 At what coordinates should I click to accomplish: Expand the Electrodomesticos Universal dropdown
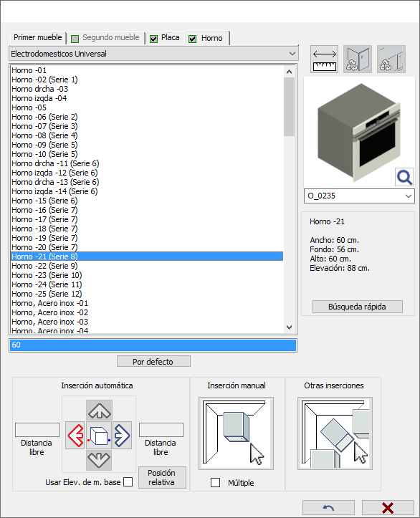click(153, 54)
